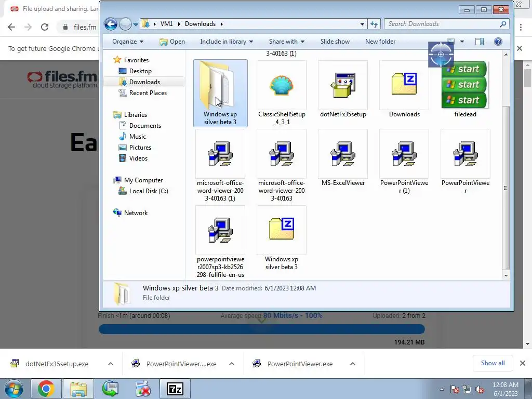Go forward in Explorer navigation
Viewport: 532px width, 399px height.
pos(125,24)
